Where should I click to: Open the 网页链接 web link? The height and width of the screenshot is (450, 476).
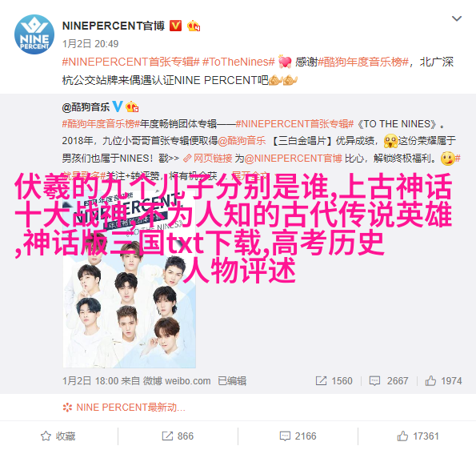pyautogui.click(x=208, y=159)
